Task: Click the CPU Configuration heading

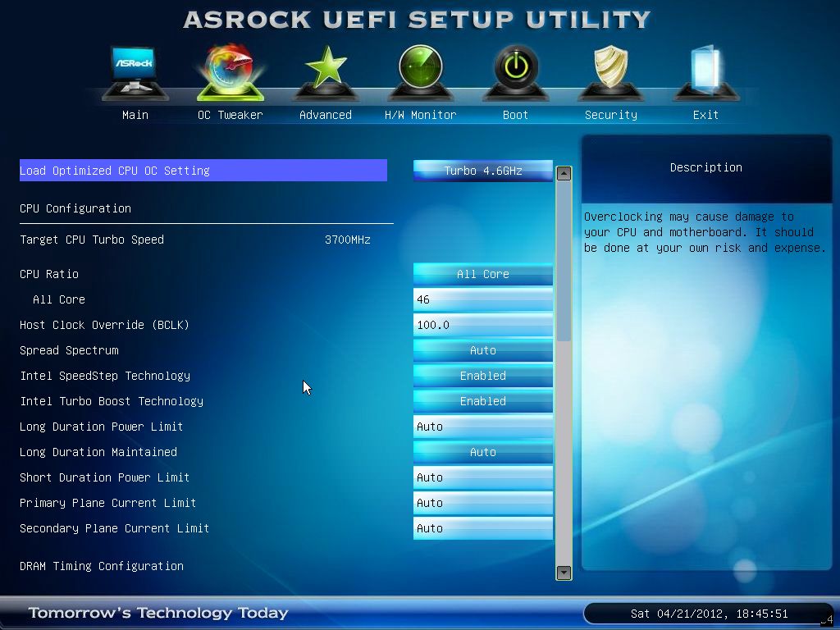Action: (75, 208)
